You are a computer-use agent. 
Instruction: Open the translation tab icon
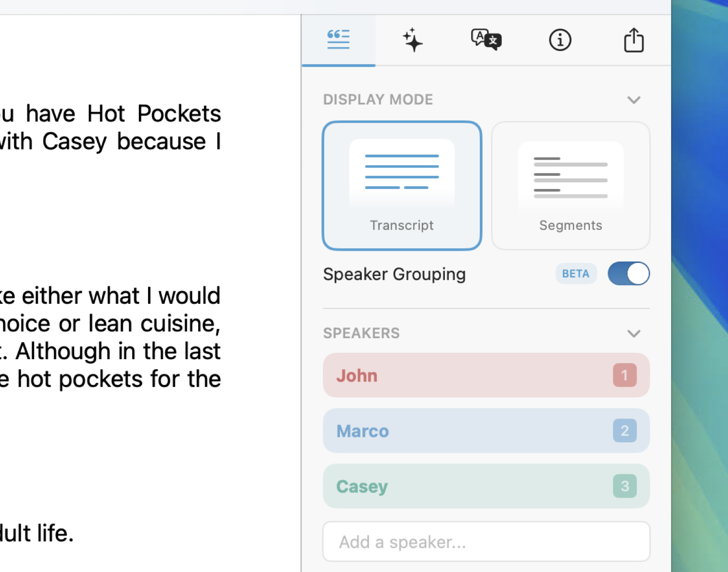486,40
